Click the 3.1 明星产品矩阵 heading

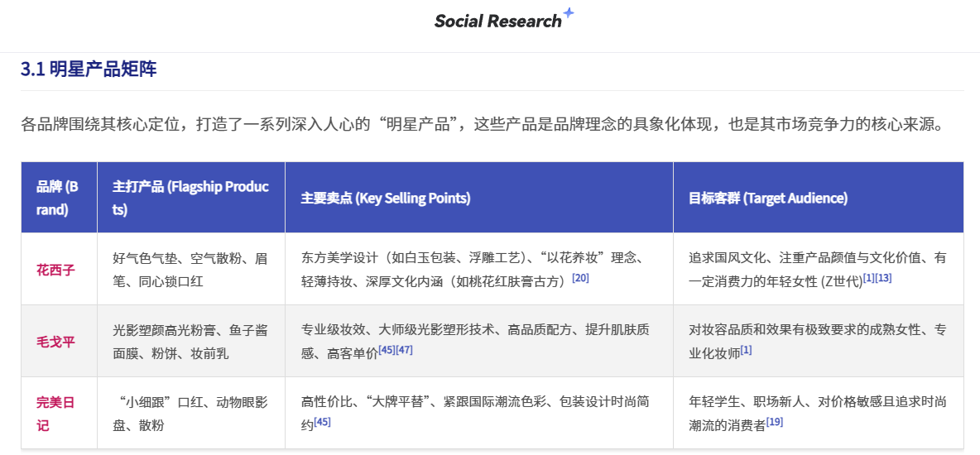[x=89, y=69]
